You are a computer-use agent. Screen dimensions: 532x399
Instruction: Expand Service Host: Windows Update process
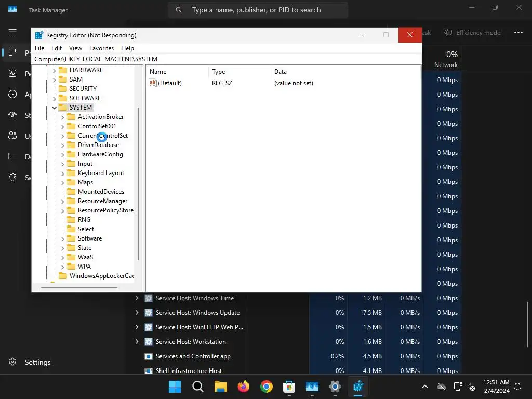(137, 312)
